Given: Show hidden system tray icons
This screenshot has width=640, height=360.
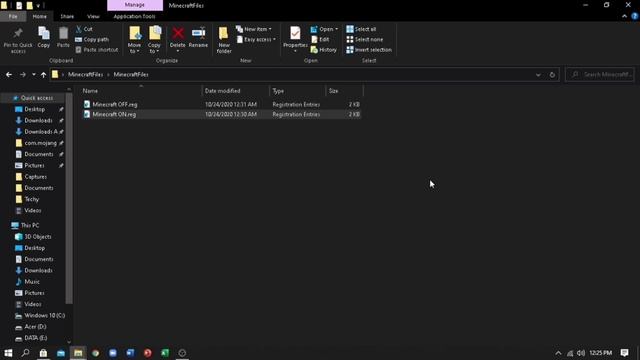Looking at the screenshot, I should pos(558,353).
